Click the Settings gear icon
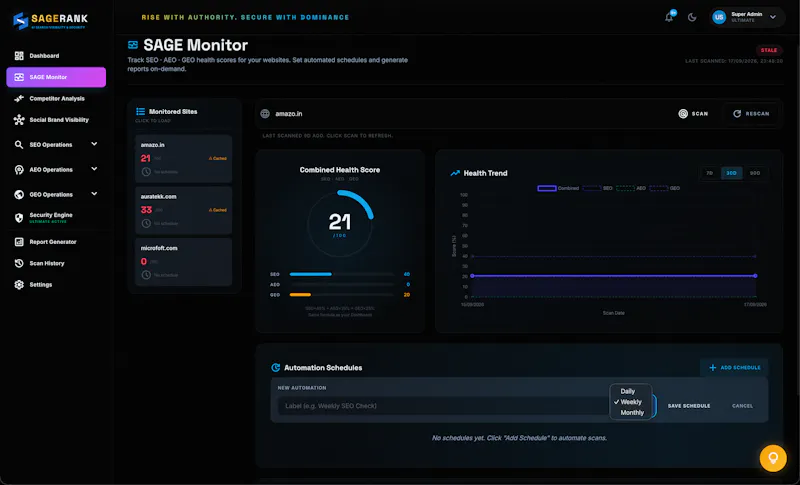The height and width of the screenshot is (485, 800). pos(19,285)
